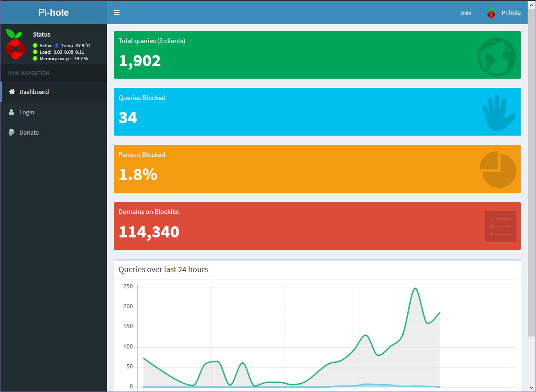Select Dashboard in main navigation
The height and width of the screenshot is (392, 536).
(35, 92)
